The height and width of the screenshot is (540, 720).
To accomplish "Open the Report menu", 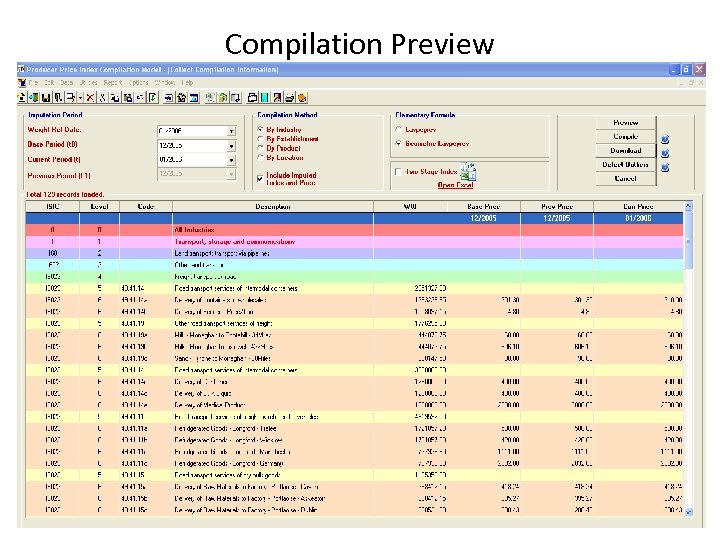I will [112, 83].
